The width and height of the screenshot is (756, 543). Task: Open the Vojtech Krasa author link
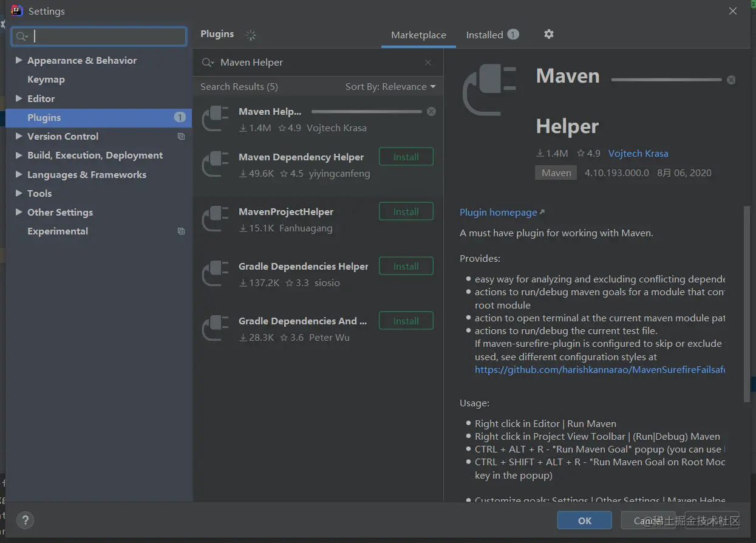[x=638, y=154]
